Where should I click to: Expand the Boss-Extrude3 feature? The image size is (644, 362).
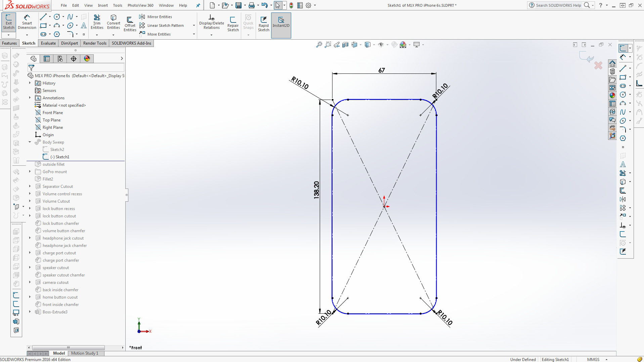pyautogui.click(x=30, y=312)
